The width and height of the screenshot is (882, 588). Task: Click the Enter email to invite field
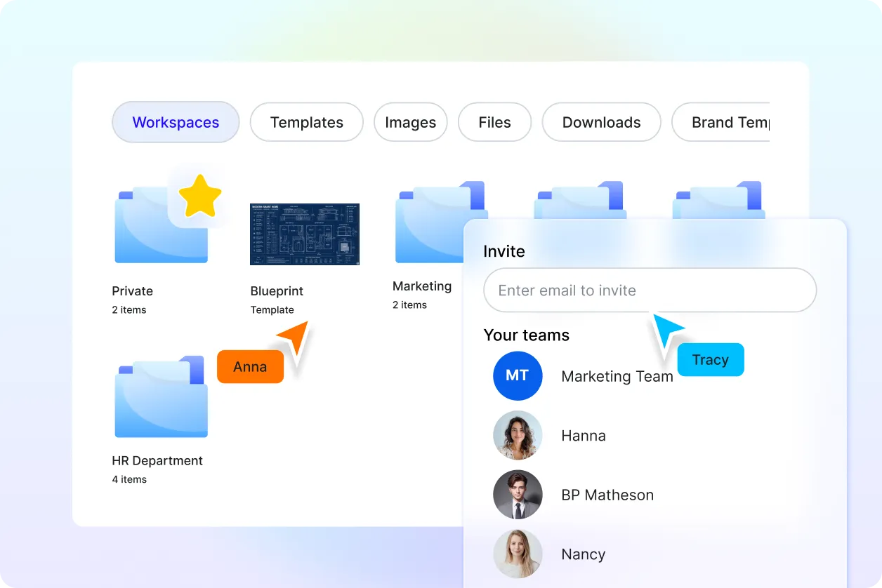pyautogui.click(x=650, y=290)
